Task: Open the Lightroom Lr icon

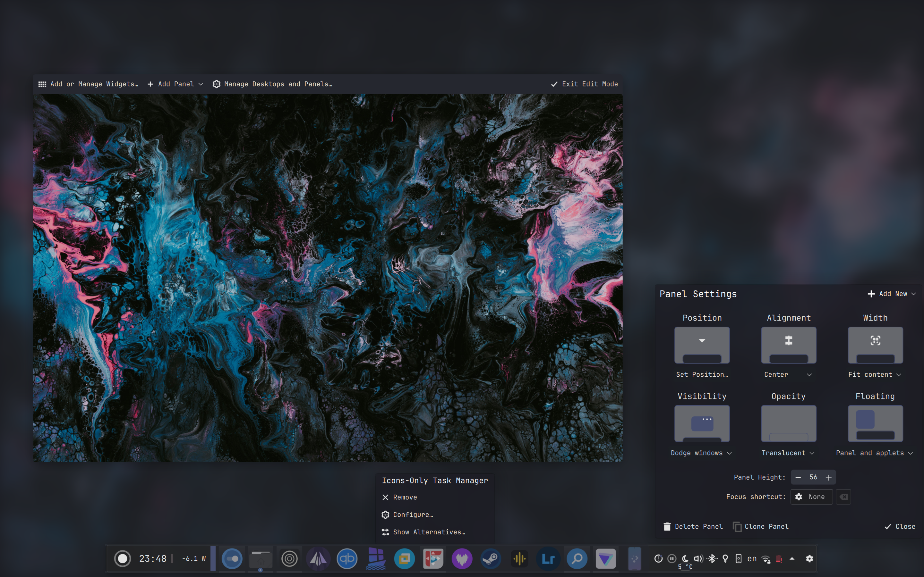Action: 548,559
